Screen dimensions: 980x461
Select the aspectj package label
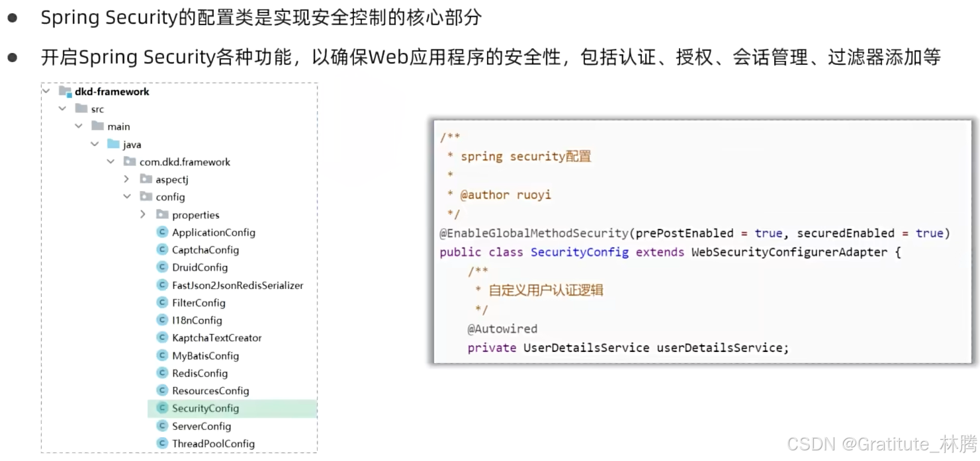pos(172,179)
